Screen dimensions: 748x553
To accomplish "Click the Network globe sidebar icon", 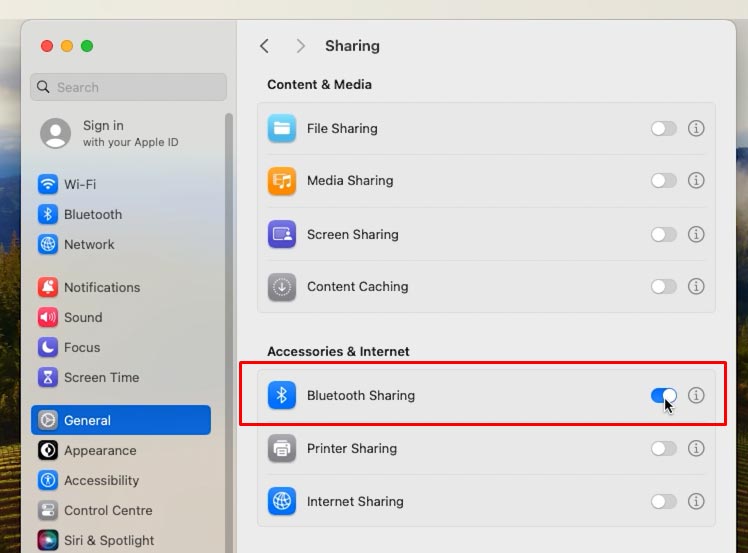I will click(x=48, y=244).
